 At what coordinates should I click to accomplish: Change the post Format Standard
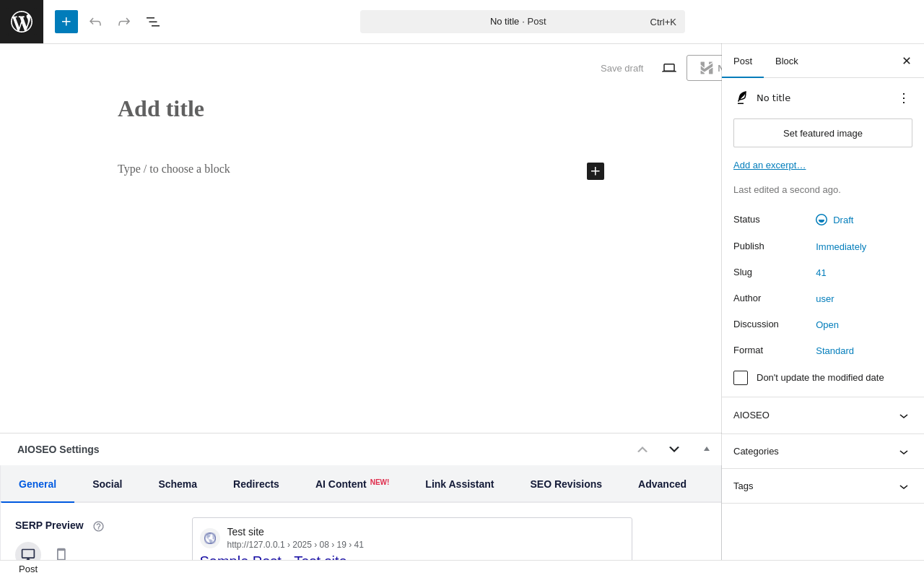point(834,350)
